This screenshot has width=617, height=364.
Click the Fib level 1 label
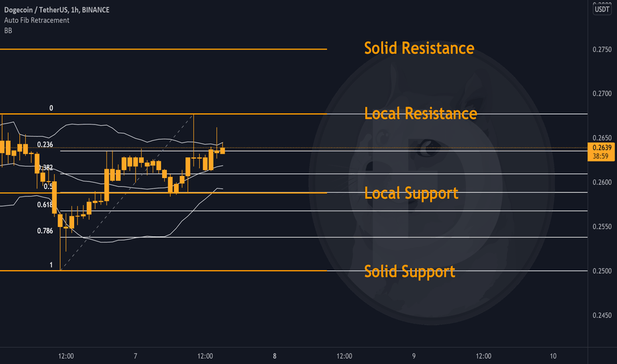(51, 265)
